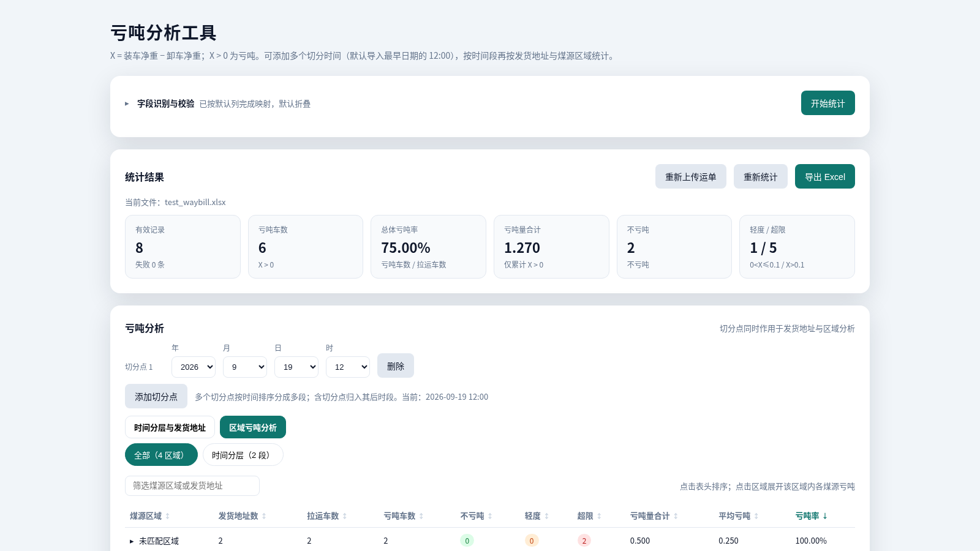Click the green 0 badge in 未匹配区域 row
The height and width of the screenshot is (551, 980).
tap(467, 541)
